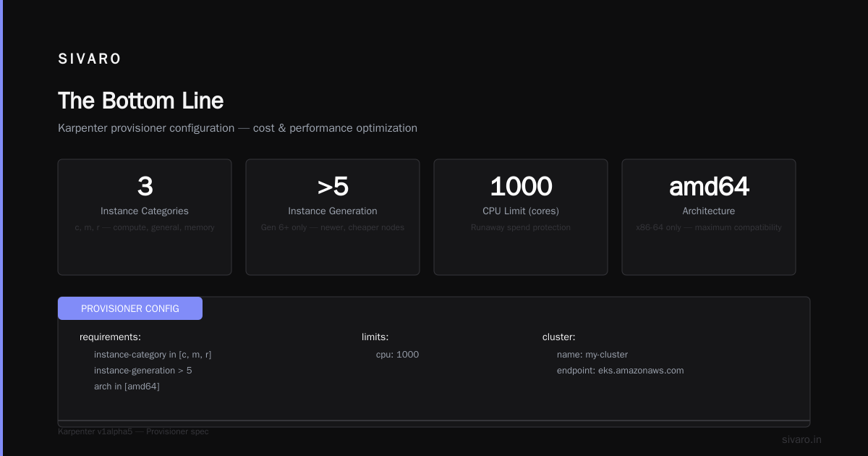Click the name: my-cluster entry

[592, 355]
